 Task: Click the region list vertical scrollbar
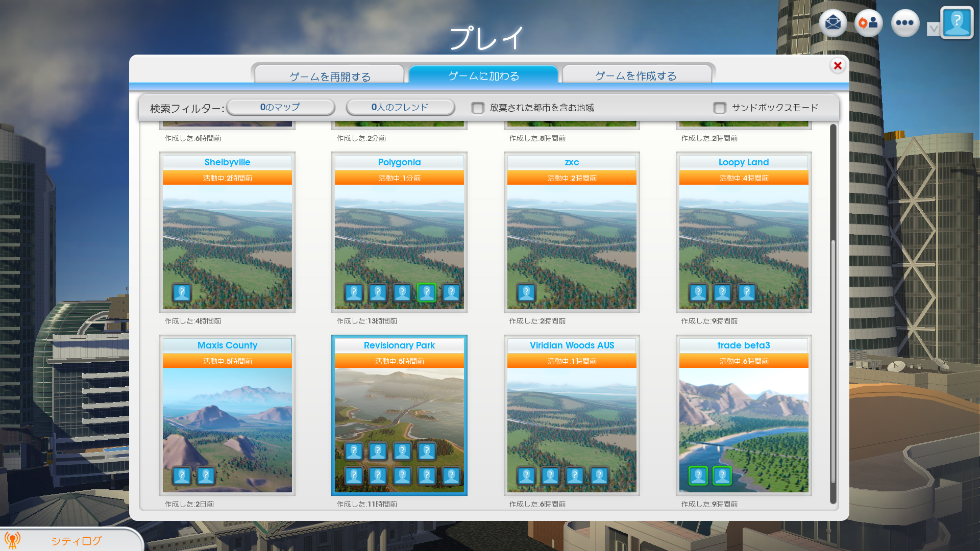(x=833, y=362)
